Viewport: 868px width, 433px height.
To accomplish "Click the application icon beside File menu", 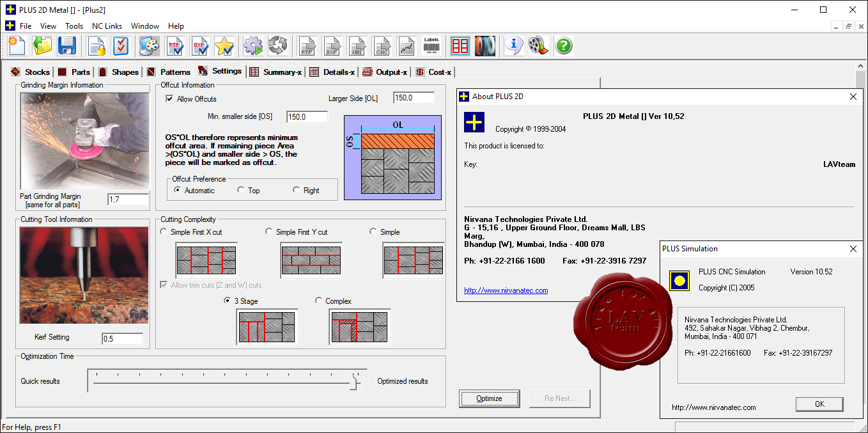I will [x=10, y=26].
